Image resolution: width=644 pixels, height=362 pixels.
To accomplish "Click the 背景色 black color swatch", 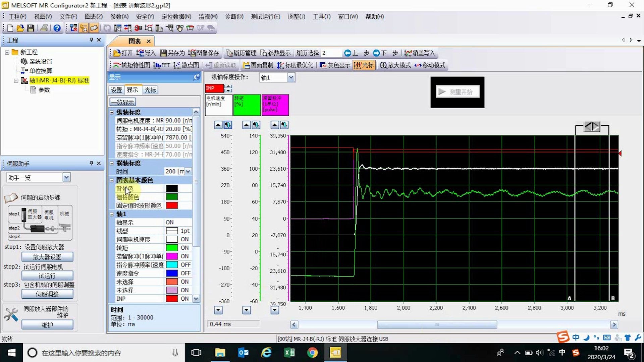I will point(172,188).
